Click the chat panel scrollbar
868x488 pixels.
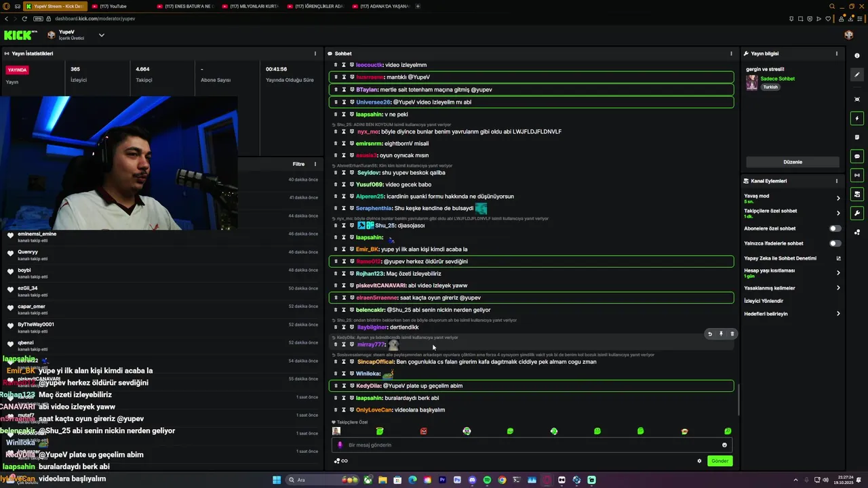coord(738,400)
